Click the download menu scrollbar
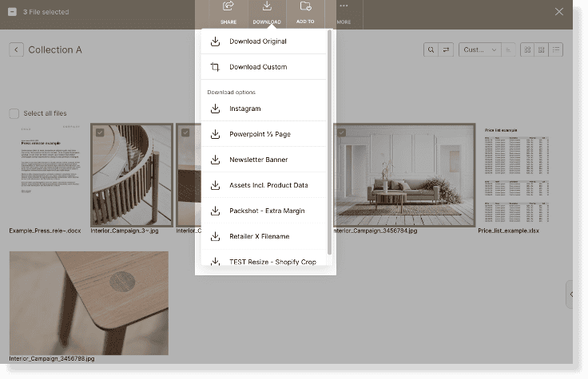Screen dimensions: 588x379 click(329, 142)
